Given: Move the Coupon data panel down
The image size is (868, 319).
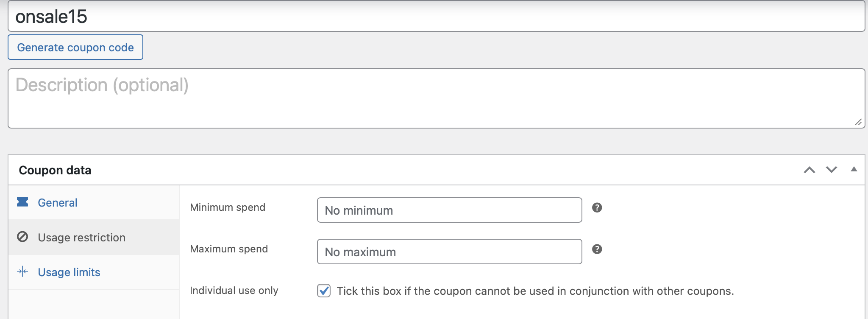Looking at the screenshot, I should (831, 170).
